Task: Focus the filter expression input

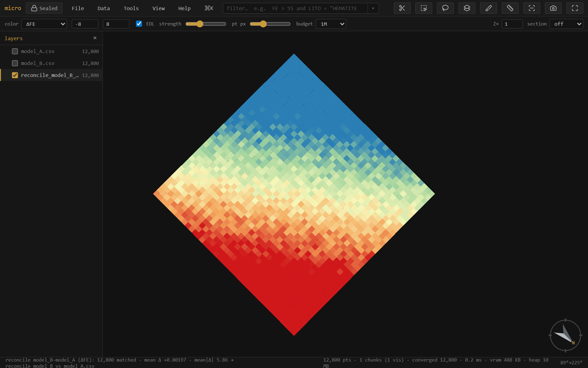Action: (295, 8)
